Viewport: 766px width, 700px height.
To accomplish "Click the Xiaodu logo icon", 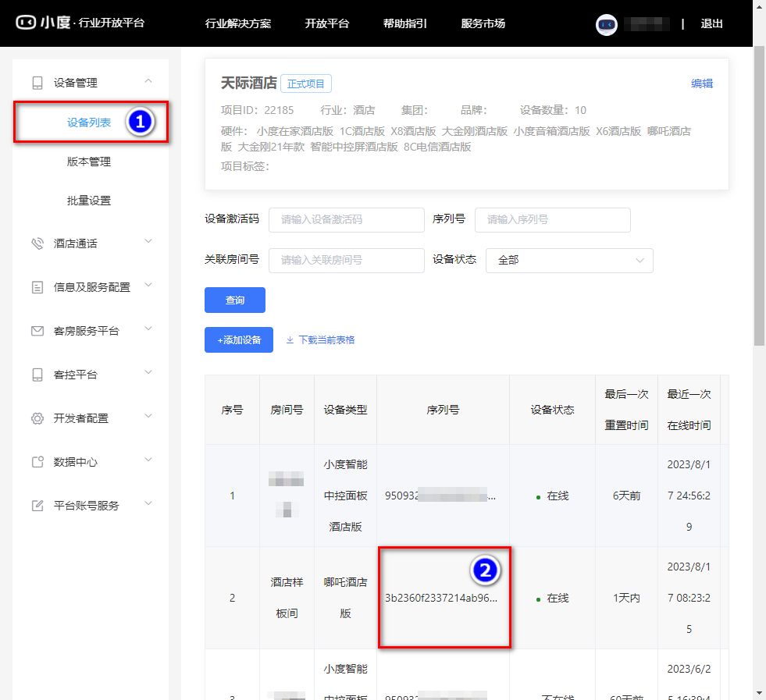I will click(26, 23).
